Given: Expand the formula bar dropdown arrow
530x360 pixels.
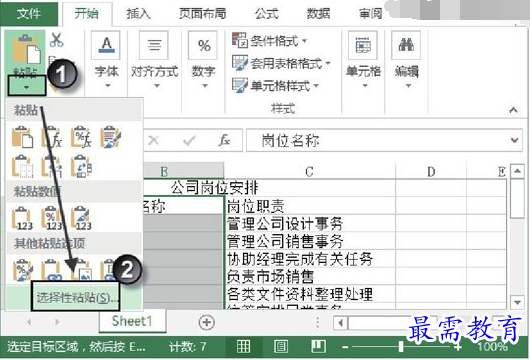Looking at the screenshot, I should (514, 140).
